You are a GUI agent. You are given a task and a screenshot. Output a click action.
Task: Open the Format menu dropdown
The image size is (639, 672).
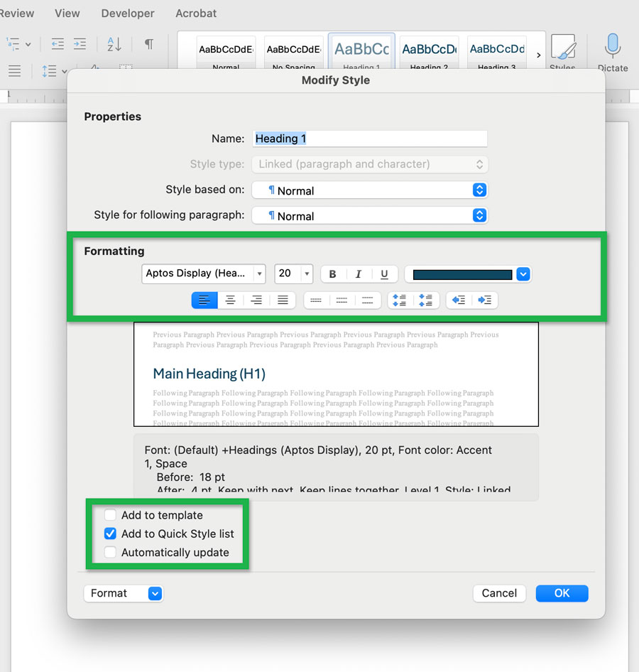124,593
